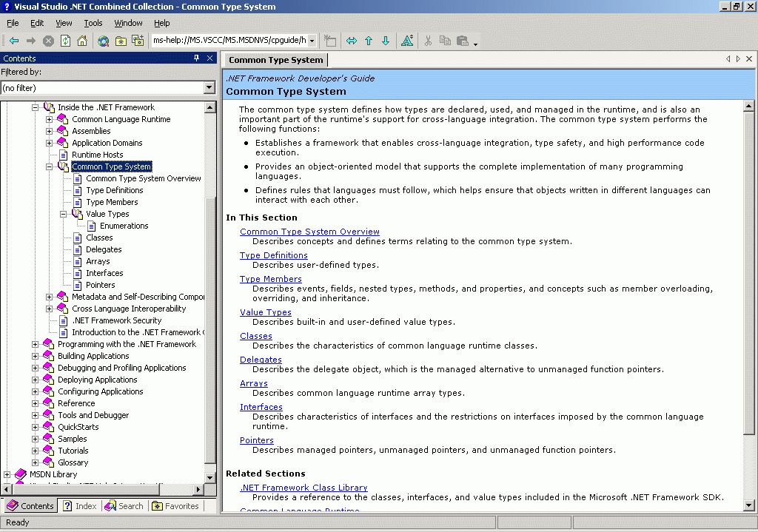Click the Stop loading icon
The image size is (758, 532).
[48, 41]
